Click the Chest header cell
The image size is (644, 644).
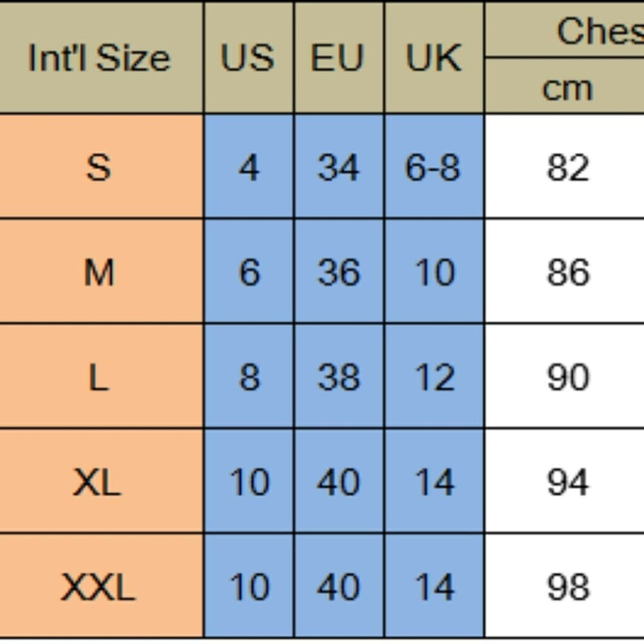coord(564,30)
